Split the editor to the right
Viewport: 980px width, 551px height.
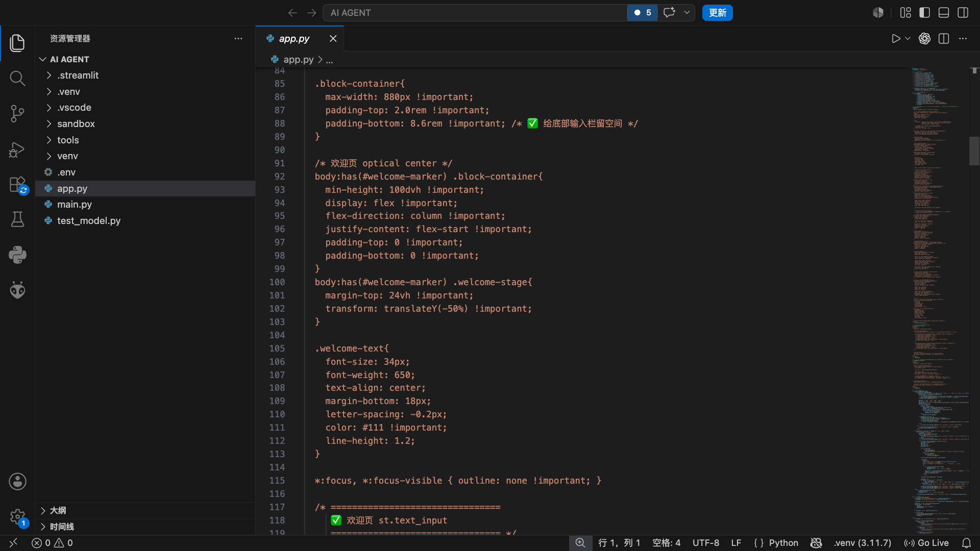tap(944, 39)
